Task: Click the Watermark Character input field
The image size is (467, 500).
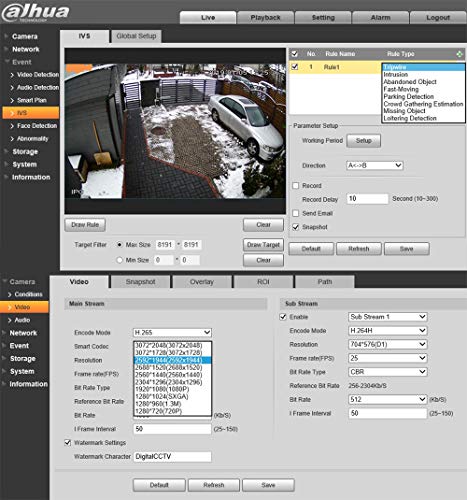Action: click(x=172, y=457)
